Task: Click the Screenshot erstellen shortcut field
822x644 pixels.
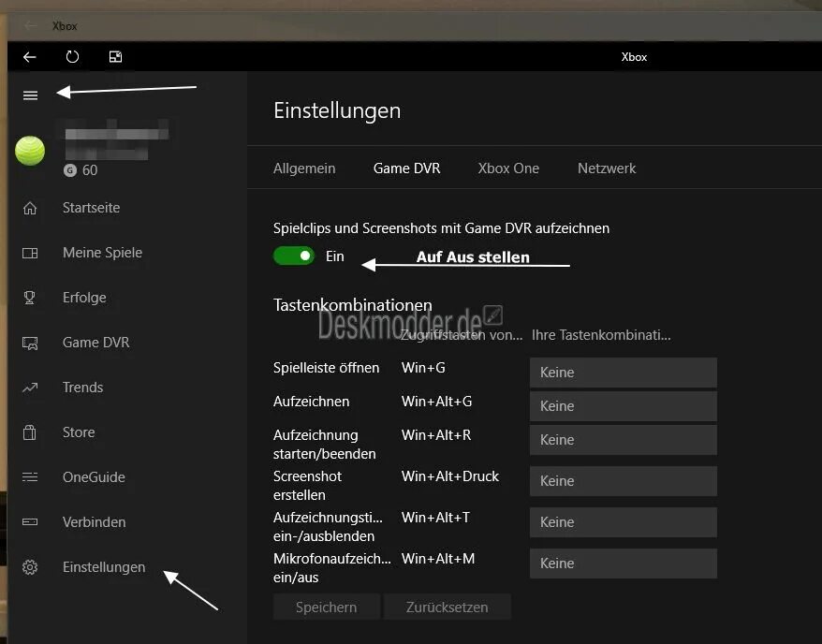Action: point(624,481)
